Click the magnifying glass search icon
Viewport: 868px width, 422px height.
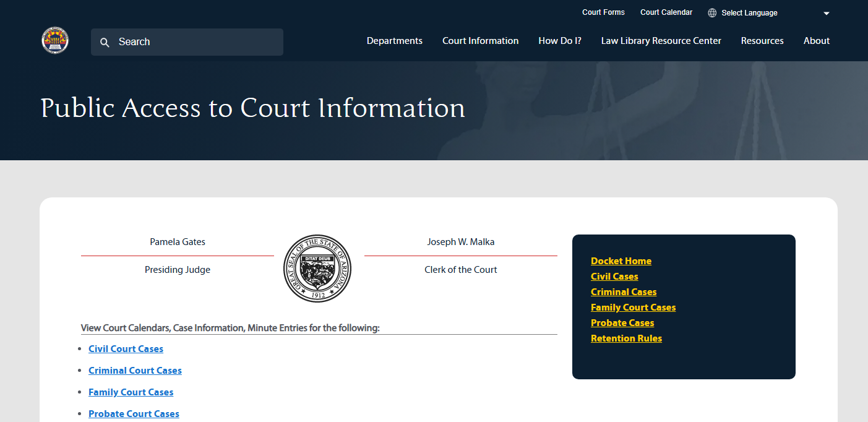[x=105, y=42]
